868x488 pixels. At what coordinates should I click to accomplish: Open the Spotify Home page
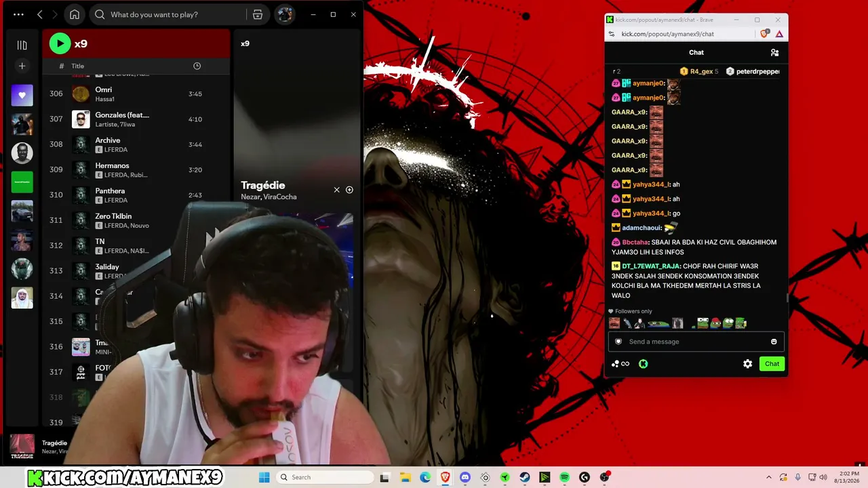(x=75, y=14)
